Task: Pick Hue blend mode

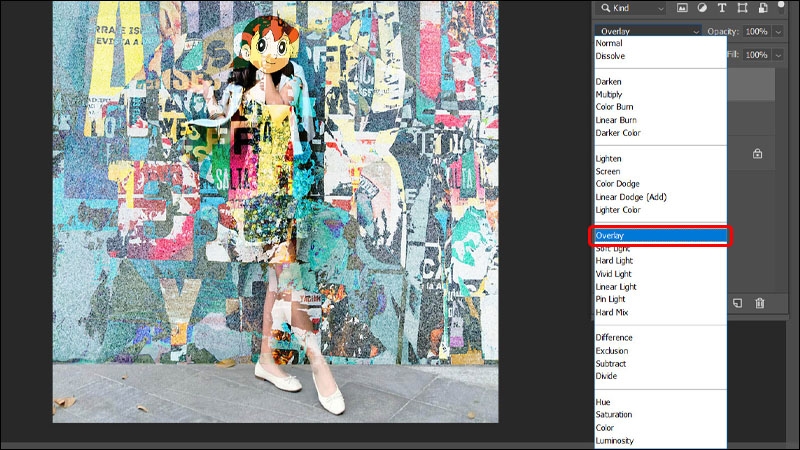Action: [603, 402]
